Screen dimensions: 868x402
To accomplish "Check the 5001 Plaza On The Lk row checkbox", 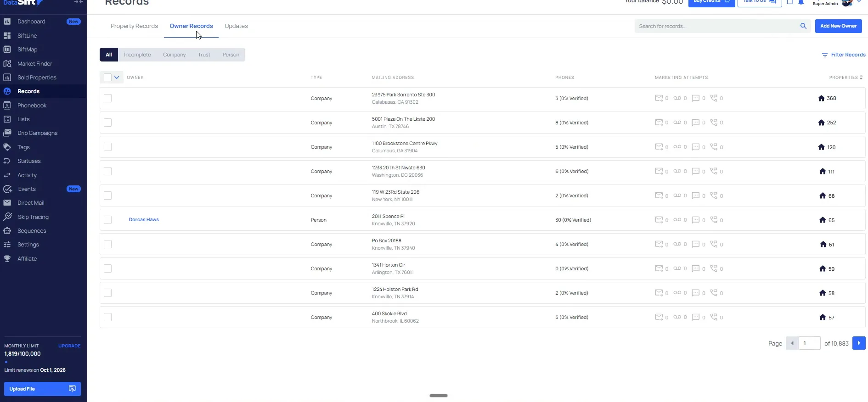I will pos(107,123).
